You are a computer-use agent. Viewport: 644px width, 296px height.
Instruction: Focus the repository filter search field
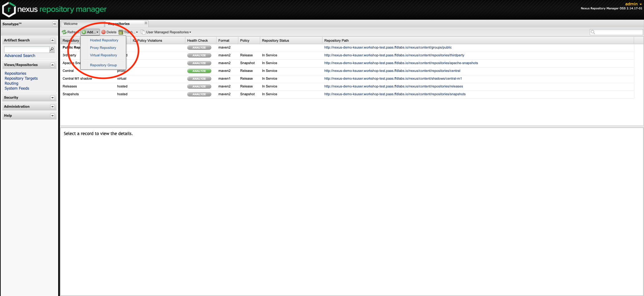coord(616,32)
